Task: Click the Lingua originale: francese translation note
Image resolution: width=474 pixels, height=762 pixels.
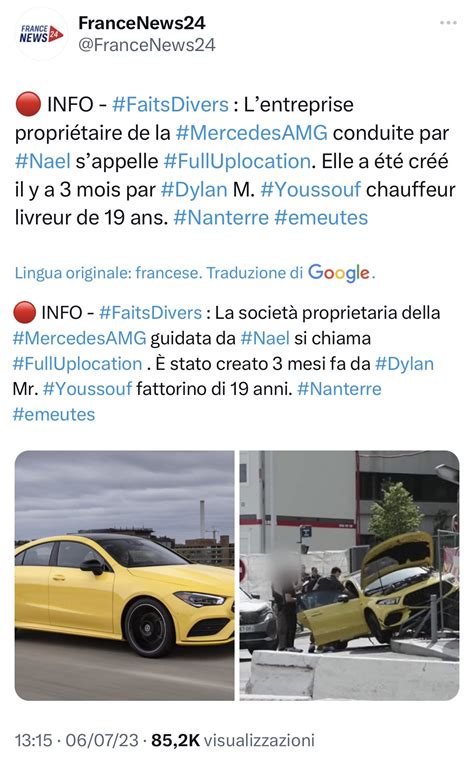Action: coord(108,273)
